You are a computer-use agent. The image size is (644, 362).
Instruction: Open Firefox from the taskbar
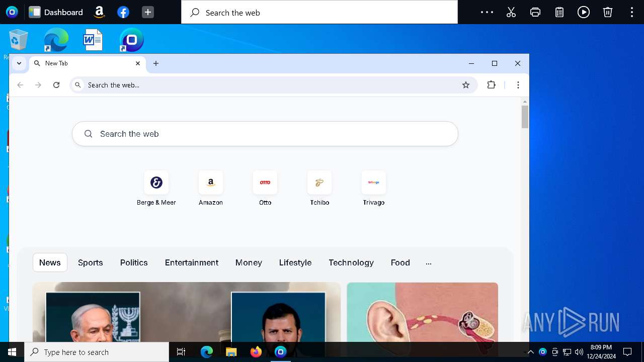point(256,352)
